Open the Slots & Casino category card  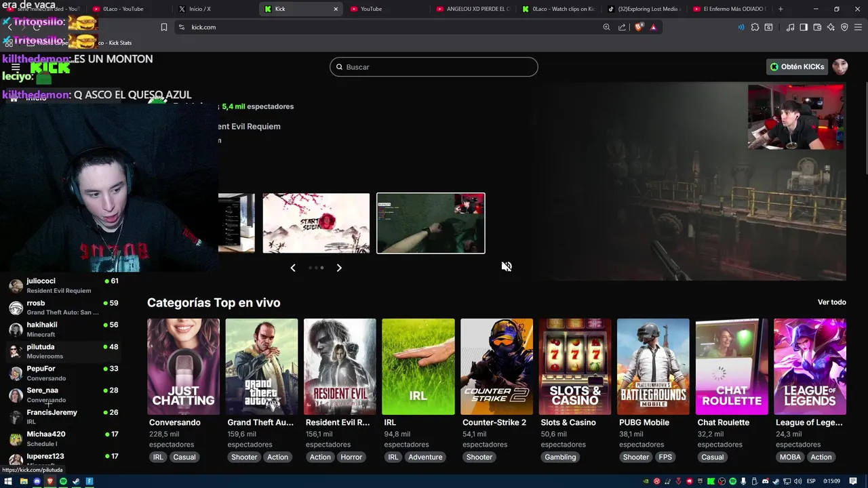click(x=575, y=367)
